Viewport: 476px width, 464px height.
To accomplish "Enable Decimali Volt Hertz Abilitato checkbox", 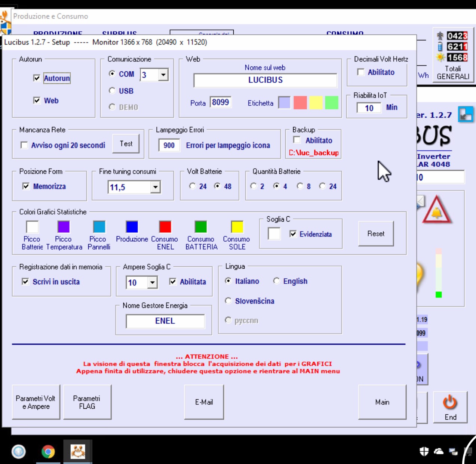I will point(361,72).
